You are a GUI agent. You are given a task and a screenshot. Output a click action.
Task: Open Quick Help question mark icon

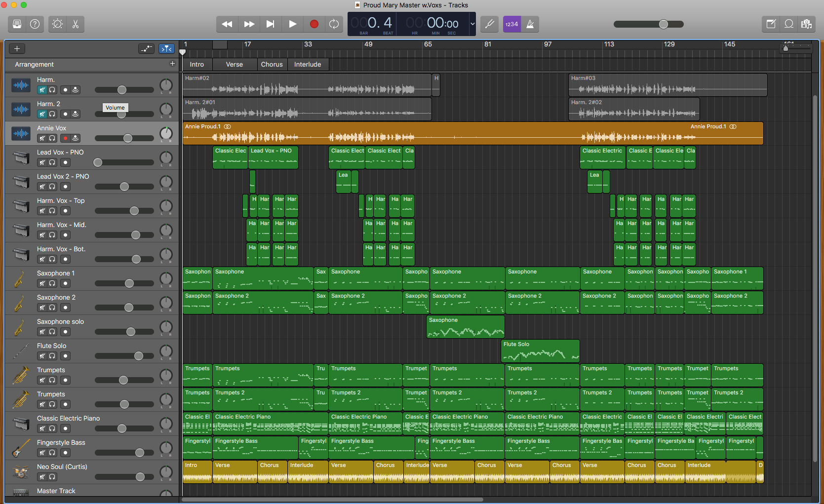click(35, 24)
